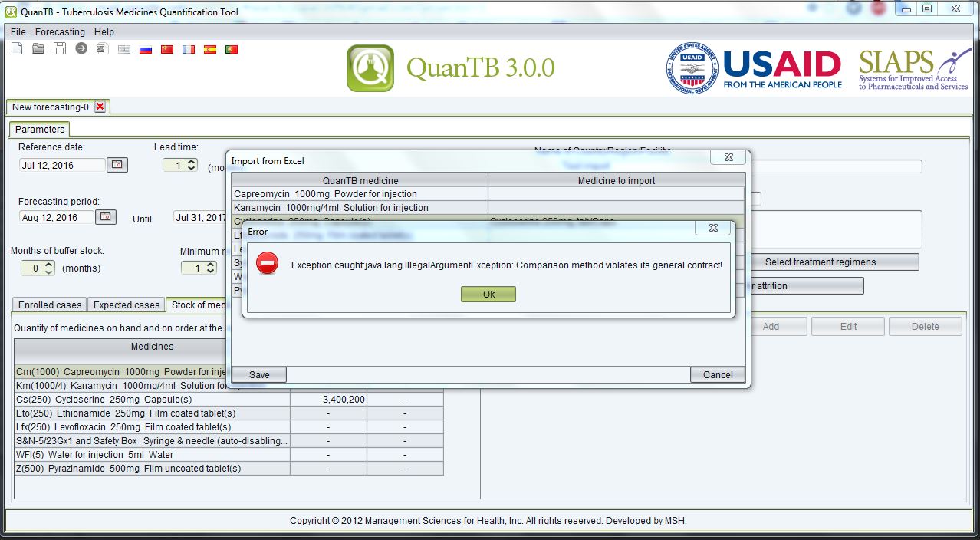The width and height of the screenshot is (980, 540).
Task: Click Ok in the Error dialog
Action: [x=488, y=295]
